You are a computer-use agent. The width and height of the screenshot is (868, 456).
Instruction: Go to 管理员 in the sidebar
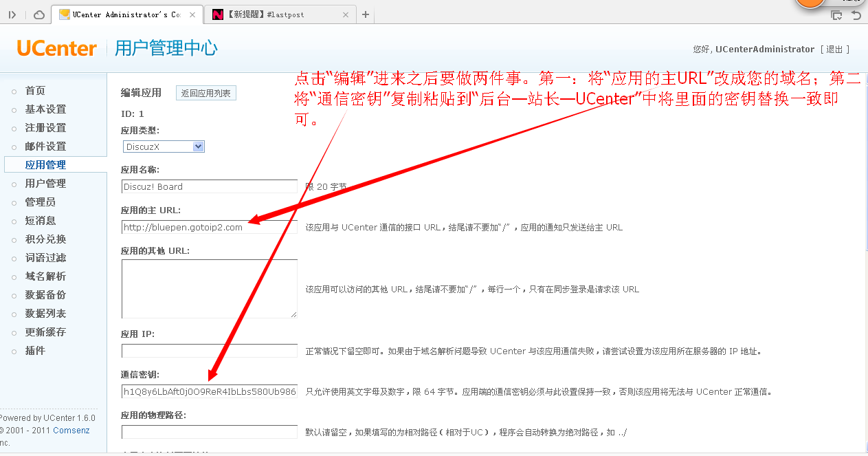pos(41,202)
